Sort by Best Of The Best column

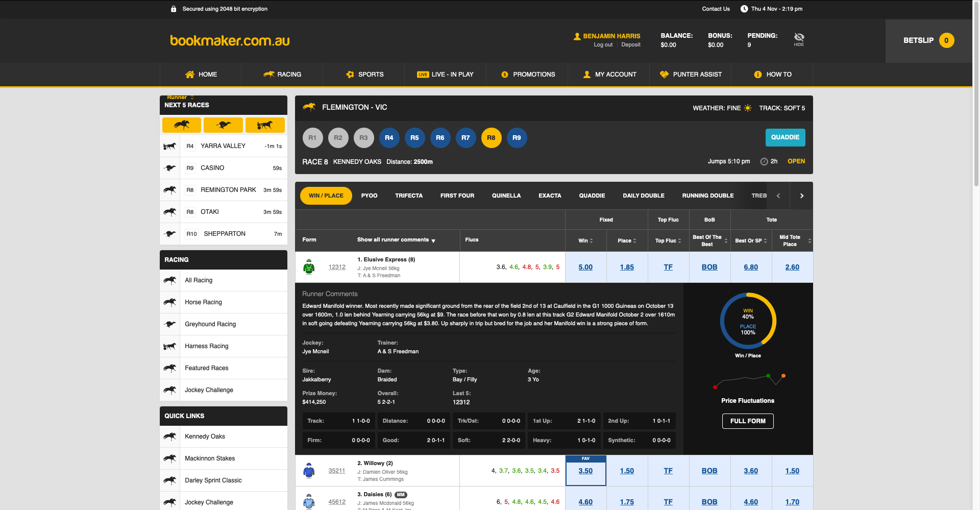click(x=709, y=240)
